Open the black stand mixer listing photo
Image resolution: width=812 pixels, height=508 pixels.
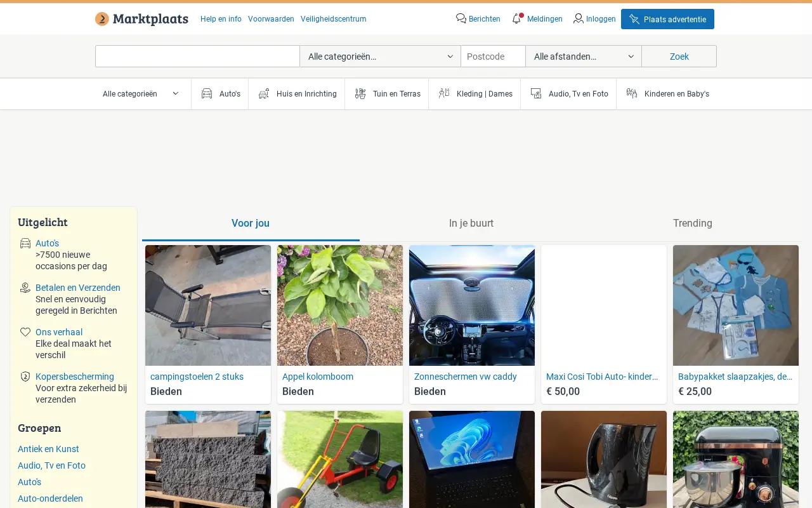click(736, 459)
